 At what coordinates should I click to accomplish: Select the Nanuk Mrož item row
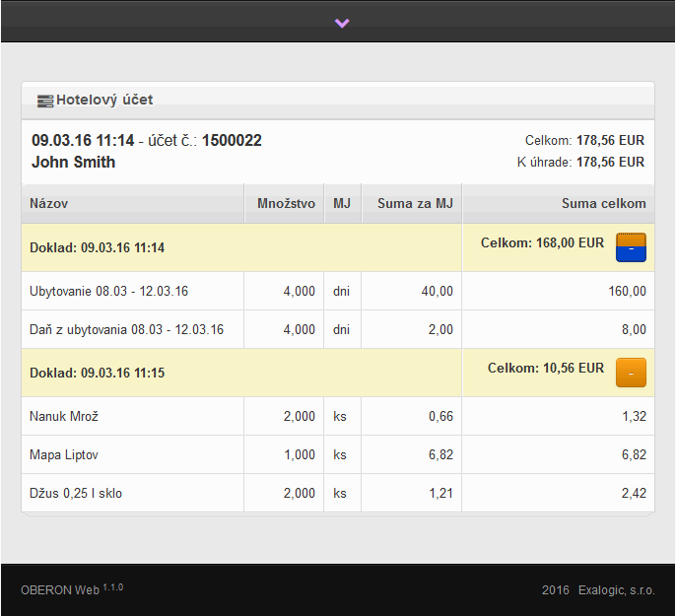pyautogui.click(x=64, y=417)
